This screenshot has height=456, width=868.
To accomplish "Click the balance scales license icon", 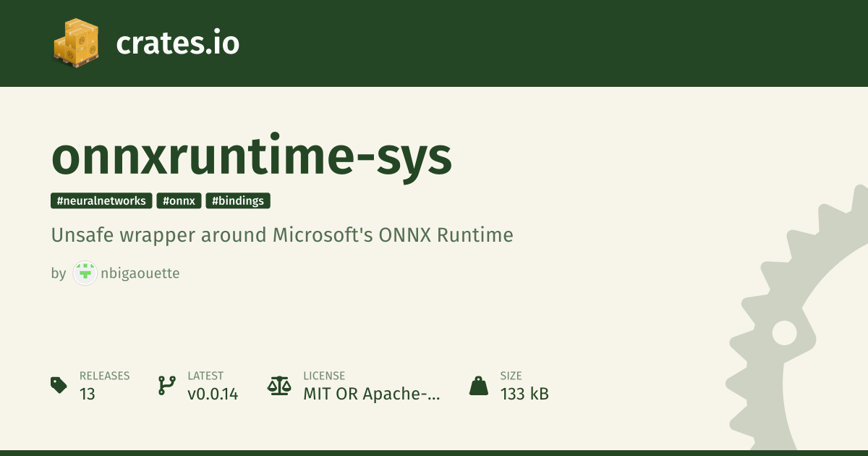I will [x=278, y=385].
